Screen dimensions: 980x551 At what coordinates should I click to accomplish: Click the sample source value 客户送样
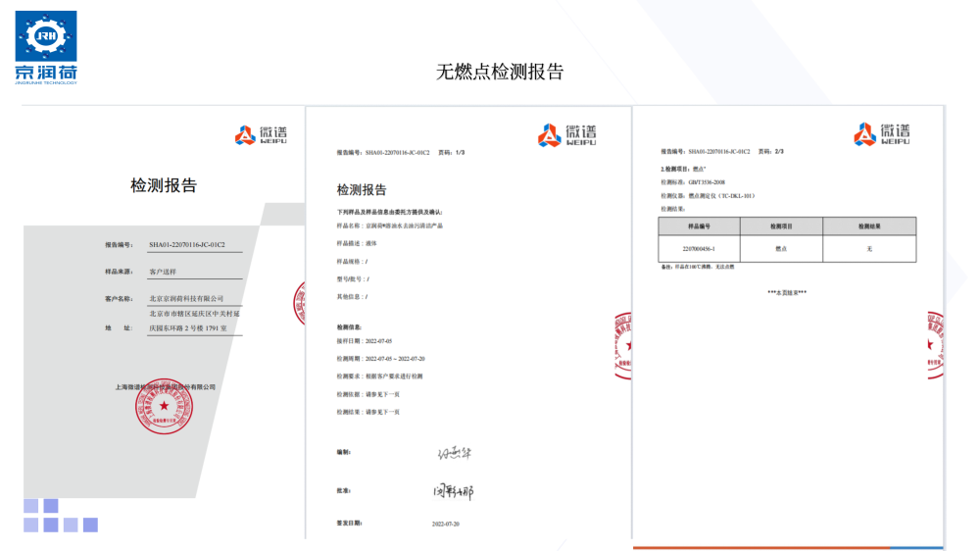(163, 272)
